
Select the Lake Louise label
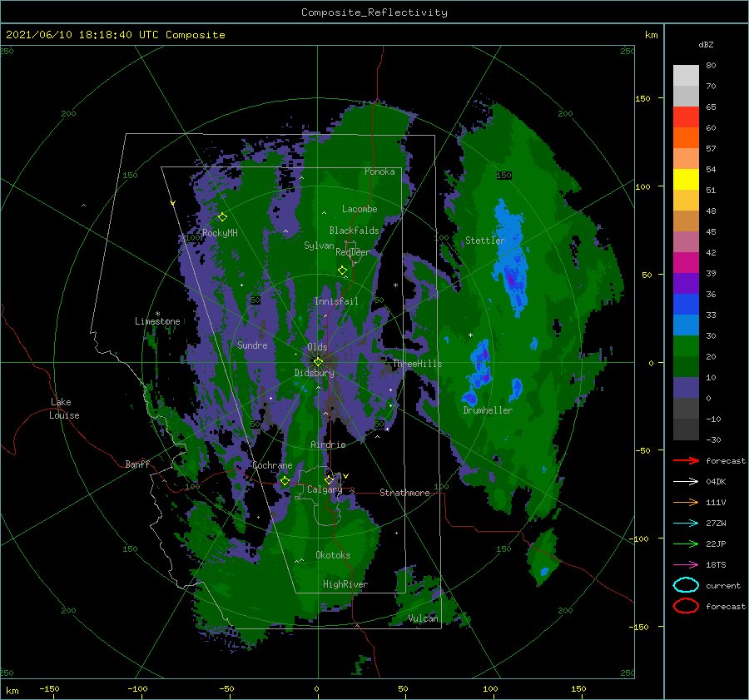(64, 409)
